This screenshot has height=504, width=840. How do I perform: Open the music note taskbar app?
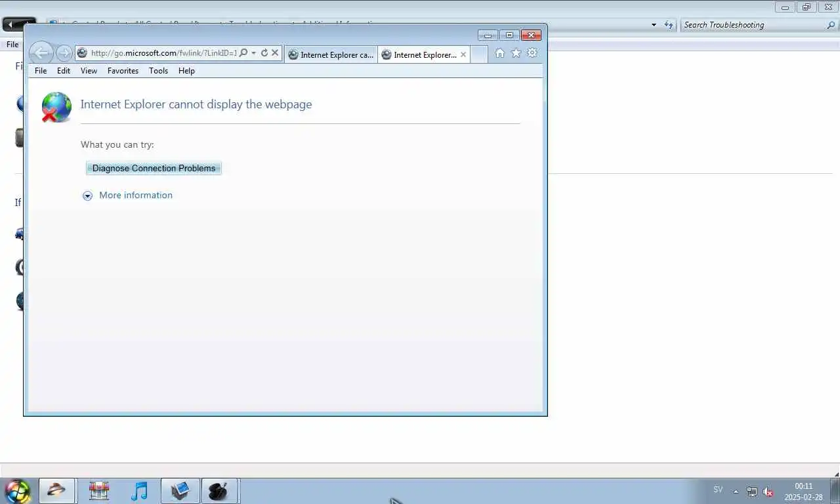139,491
